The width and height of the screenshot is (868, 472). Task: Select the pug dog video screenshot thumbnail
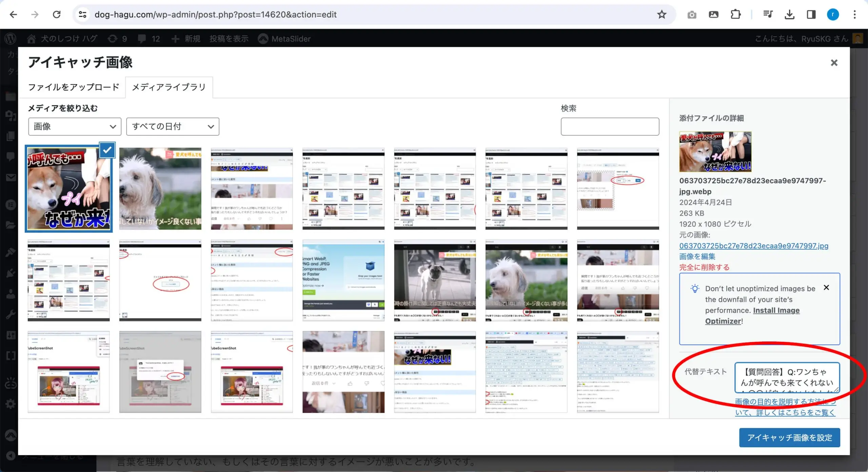tap(435, 280)
